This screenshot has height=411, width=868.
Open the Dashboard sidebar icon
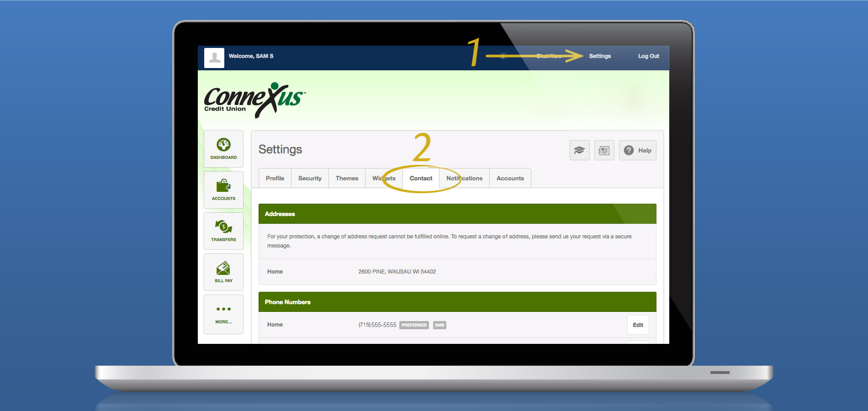(223, 148)
